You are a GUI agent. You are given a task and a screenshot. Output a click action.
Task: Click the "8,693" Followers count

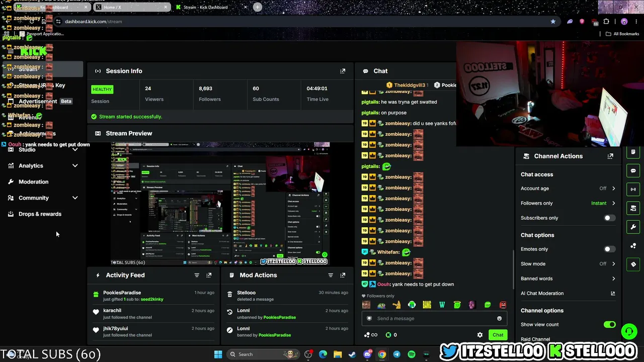205,88
